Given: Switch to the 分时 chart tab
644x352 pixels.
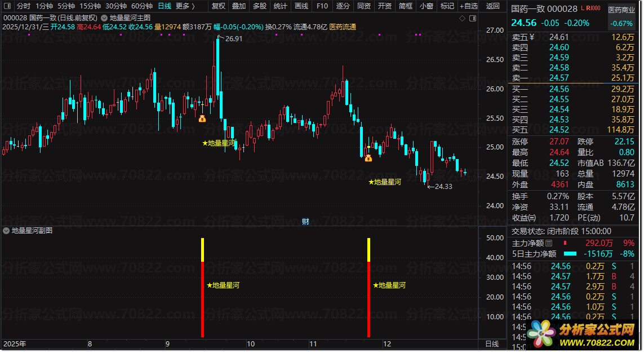Looking at the screenshot, I should point(24,6).
